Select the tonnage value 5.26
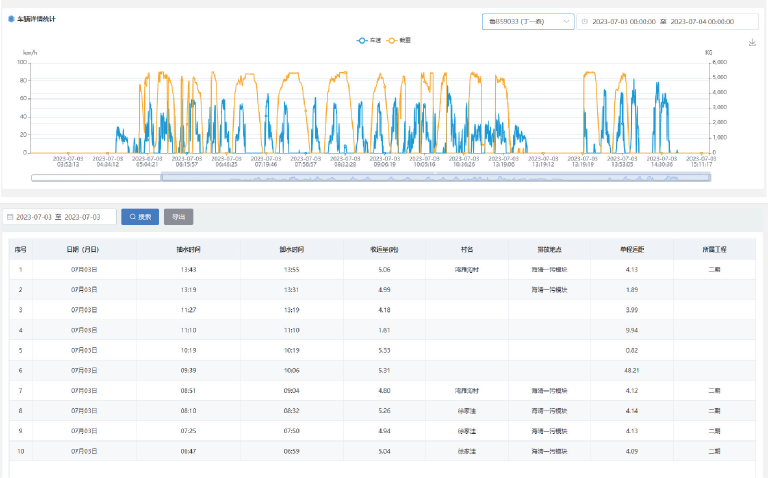Viewport: 768px width, 478px height. (x=384, y=410)
